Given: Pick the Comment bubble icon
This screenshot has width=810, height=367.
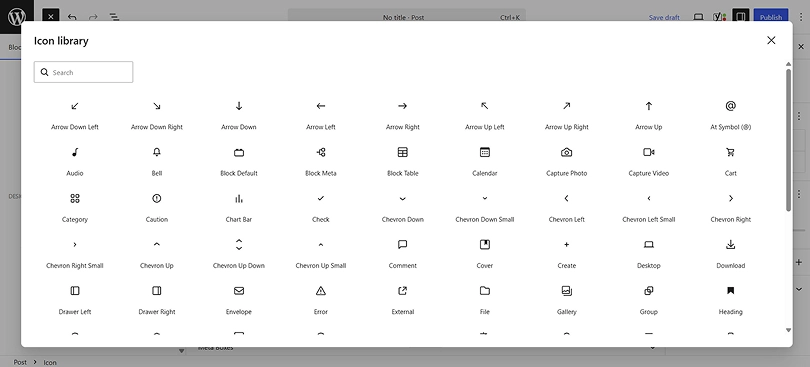Looking at the screenshot, I should [x=402, y=244].
